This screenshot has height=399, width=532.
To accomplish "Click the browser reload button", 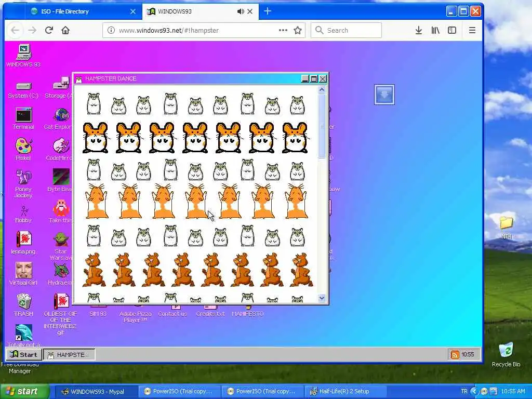I will coord(49,30).
